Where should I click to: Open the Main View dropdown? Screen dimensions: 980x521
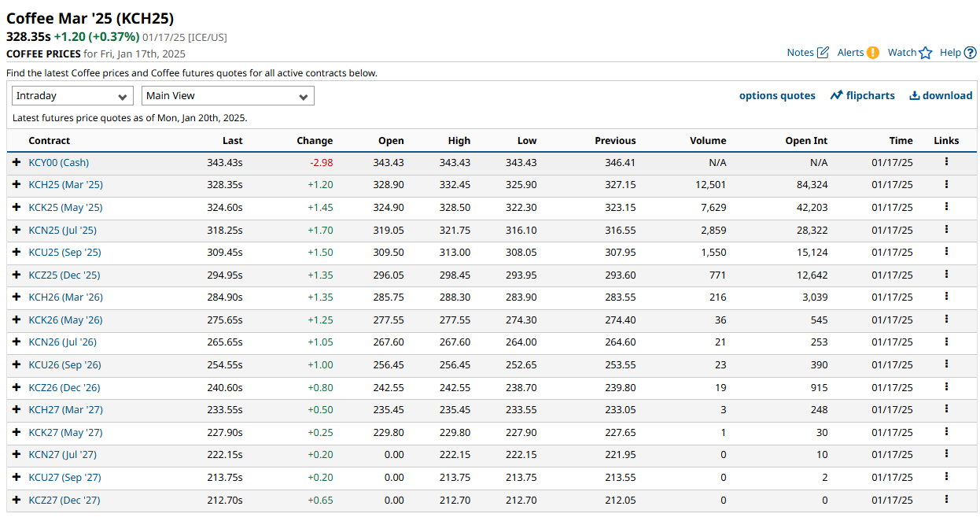[x=227, y=96]
